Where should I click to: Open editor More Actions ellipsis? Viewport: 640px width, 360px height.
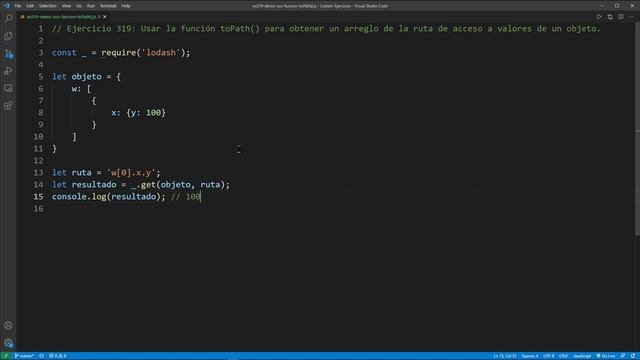[x=631, y=17]
